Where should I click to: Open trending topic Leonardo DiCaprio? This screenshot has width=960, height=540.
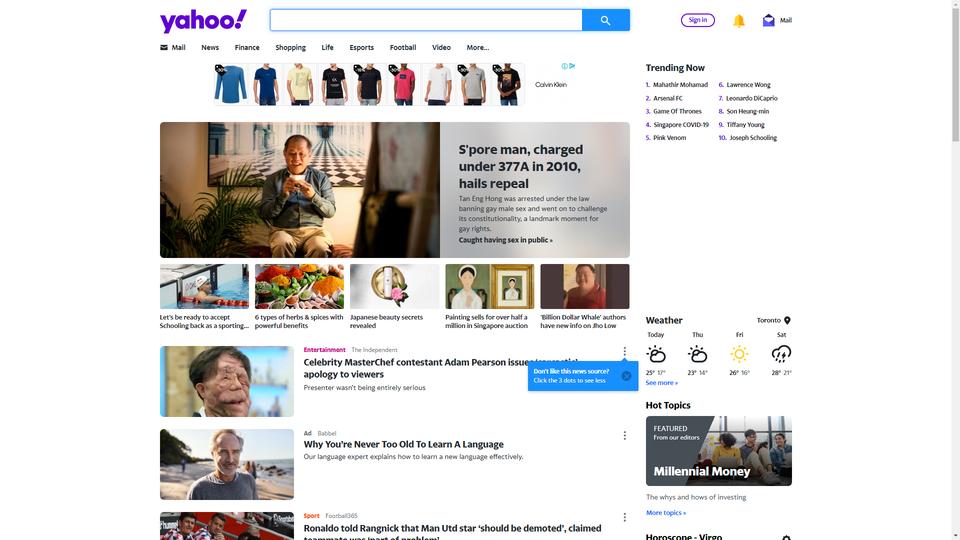pyautogui.click(x=752, y=98)
